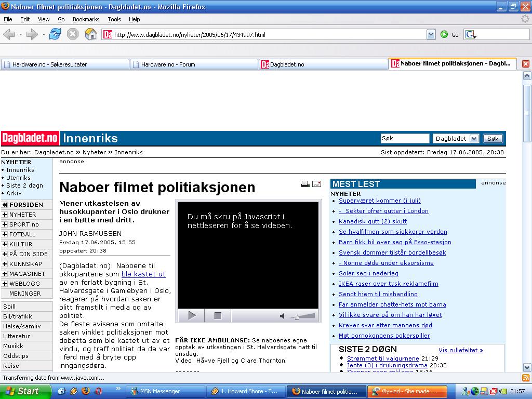The image size is (532, 399).
Task: Click the email article icon
Action: click(316, 183)
